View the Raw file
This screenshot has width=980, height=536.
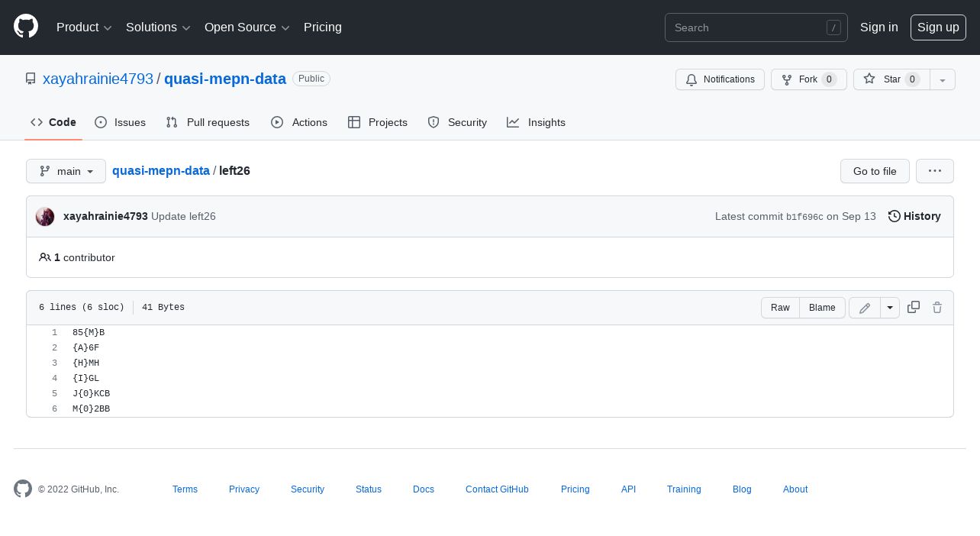click(x=780, y=308)
